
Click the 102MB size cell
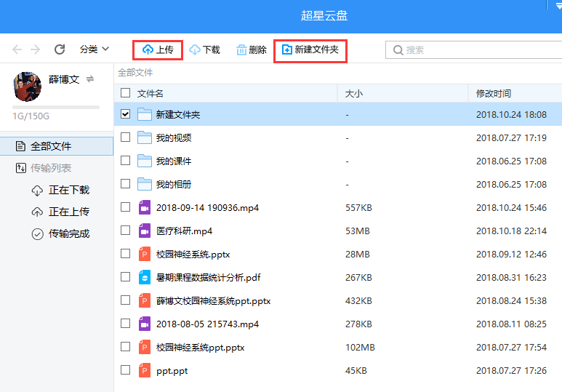[x=360, y=348]
